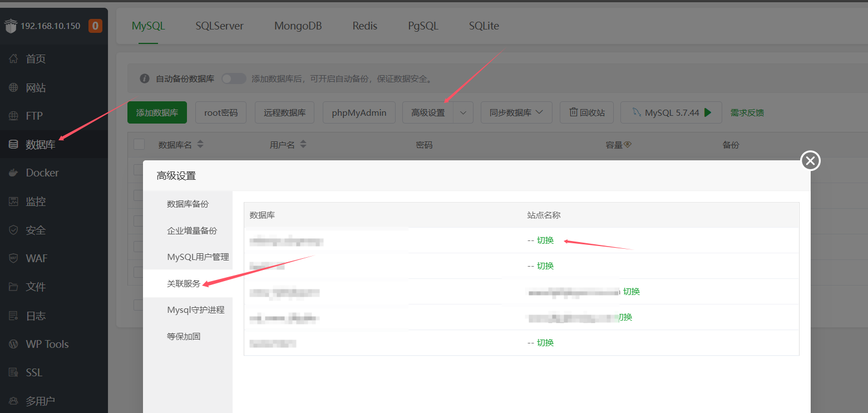The width and height of the screenshot is (868, 413).
Task: Click the 远程数据库 button
Action: [285, 112]
